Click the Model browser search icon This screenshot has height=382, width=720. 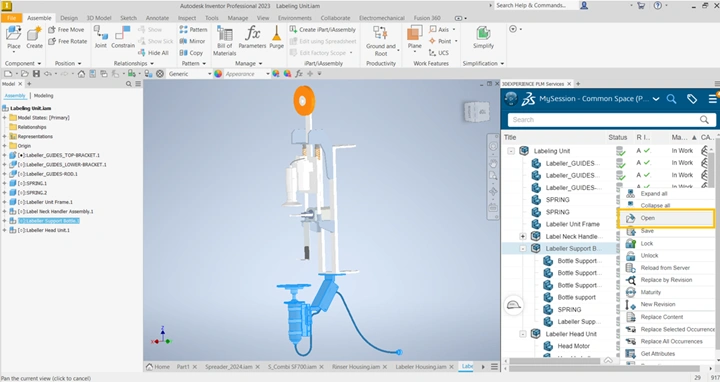click(x=129, y=84)
